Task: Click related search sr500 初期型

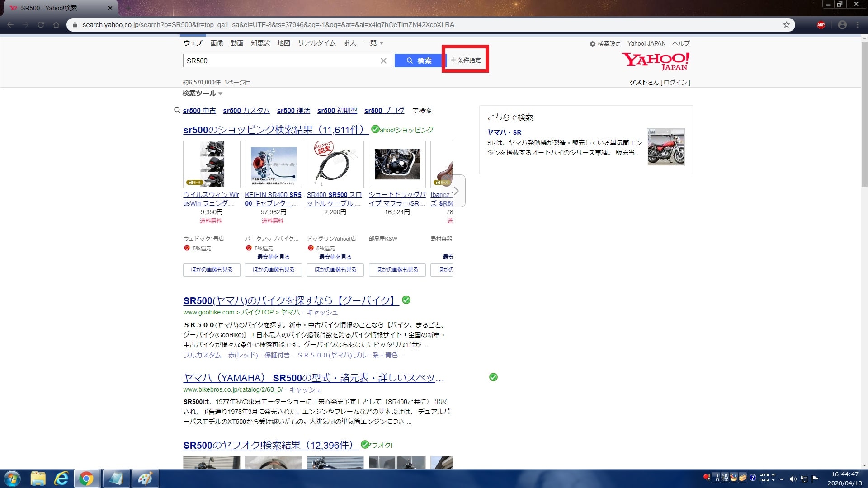Action: [337, 111]
